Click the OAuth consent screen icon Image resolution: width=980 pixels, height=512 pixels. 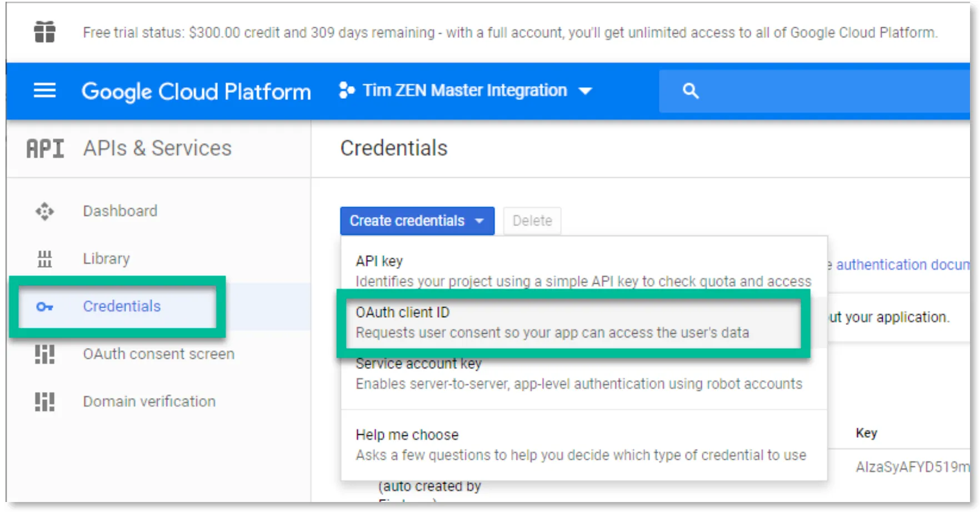[44, 354]
